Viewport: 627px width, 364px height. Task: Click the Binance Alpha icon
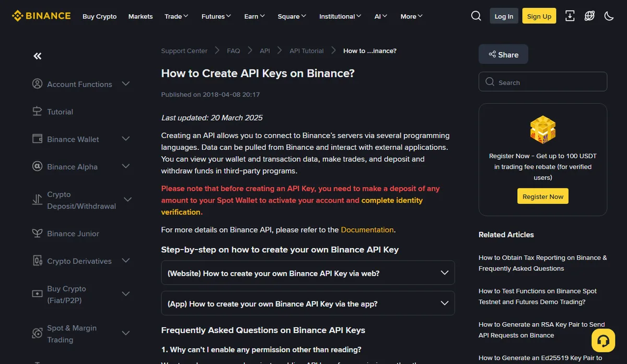click(37, 167)
